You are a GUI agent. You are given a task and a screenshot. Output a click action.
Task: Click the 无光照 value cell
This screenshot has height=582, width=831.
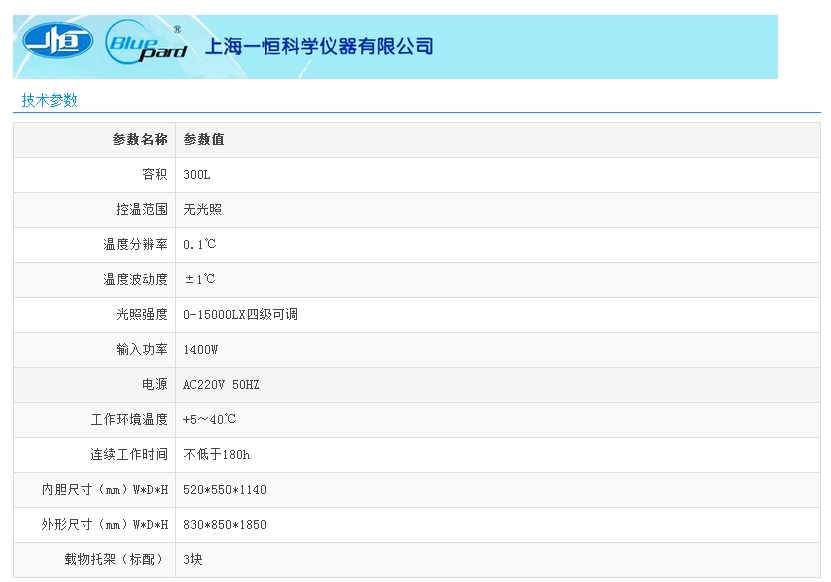(203, 210)
